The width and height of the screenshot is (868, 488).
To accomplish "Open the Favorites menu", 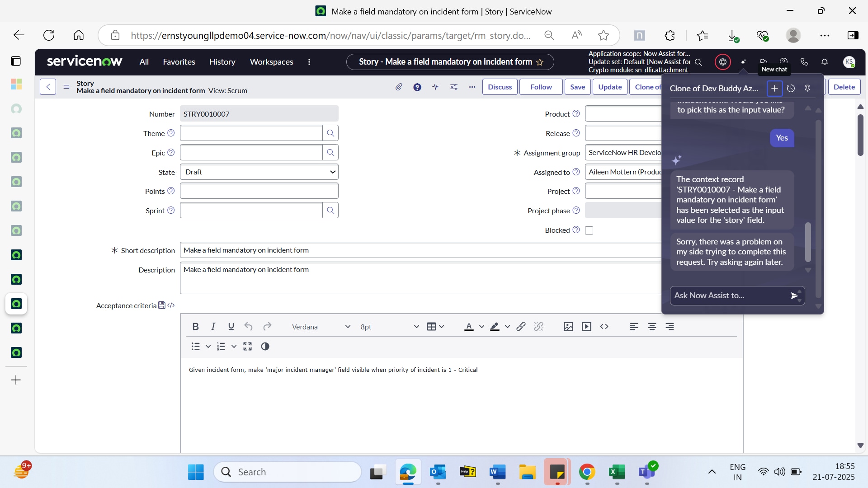I will click(179, 62).
